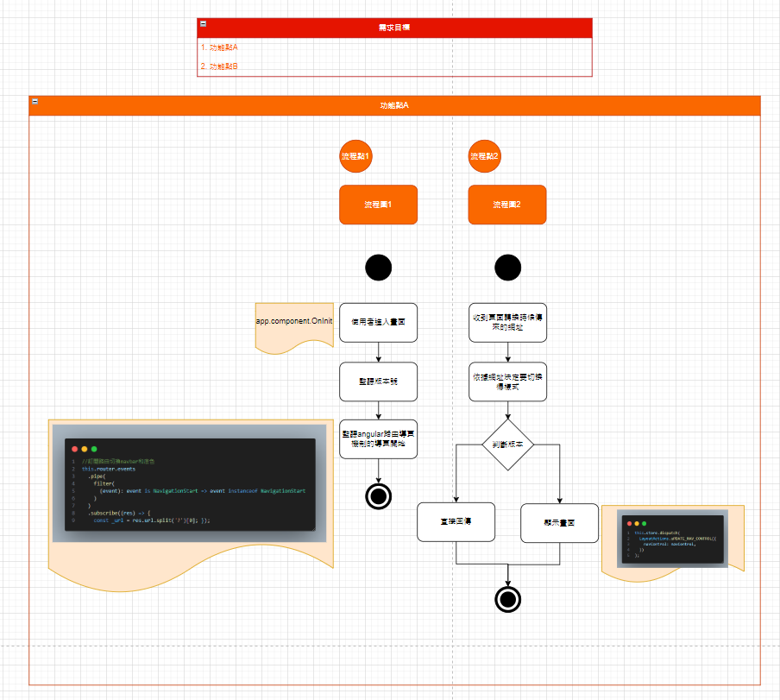Select the 使用者進入畫面 step box
780x700 pixels.
coord(378,323)
